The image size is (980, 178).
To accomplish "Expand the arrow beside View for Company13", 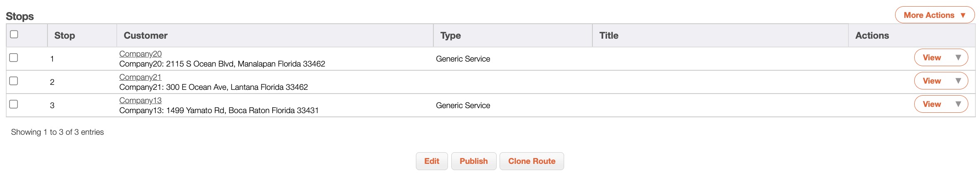I will 958,104.
